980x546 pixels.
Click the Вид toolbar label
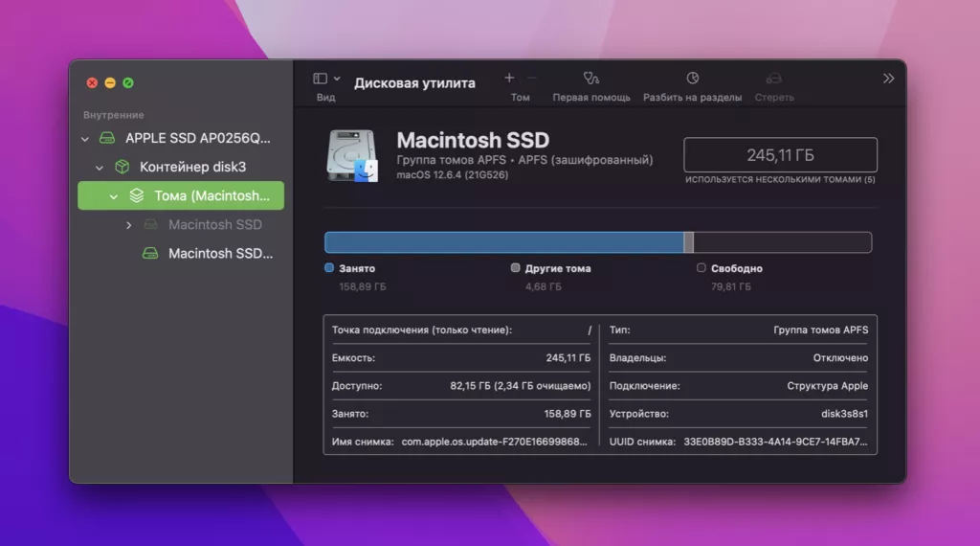click(x=325, y=98)
